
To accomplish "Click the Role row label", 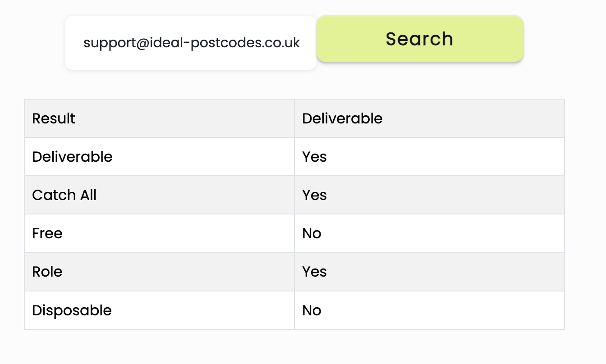I will [47, 272].
